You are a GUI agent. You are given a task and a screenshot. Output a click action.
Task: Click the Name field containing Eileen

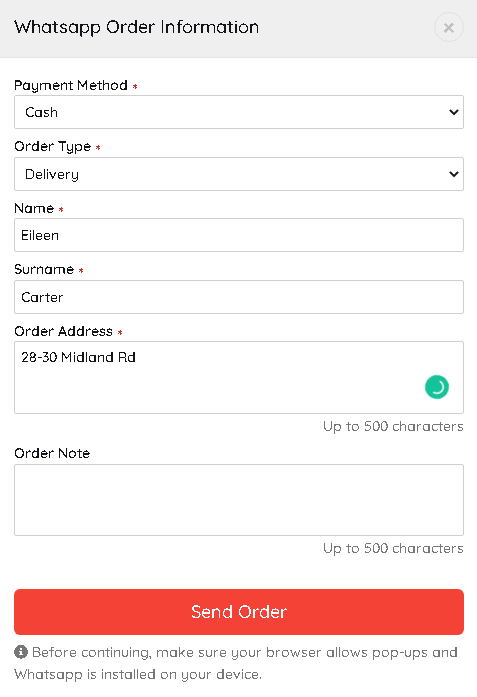coord(239,235)
